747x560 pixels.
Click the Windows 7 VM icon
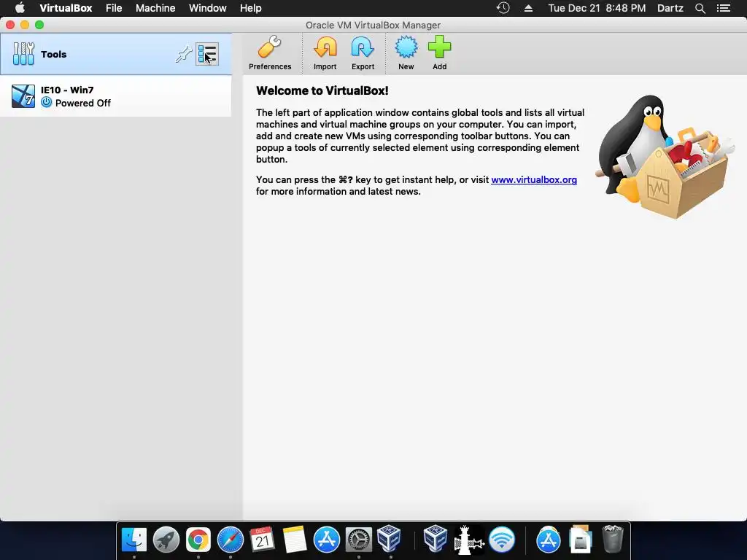click(x=23, y=96)
